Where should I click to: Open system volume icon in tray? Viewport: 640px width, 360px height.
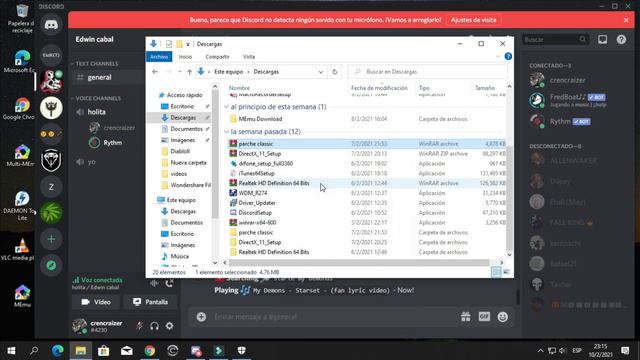[x=563, y=351]
